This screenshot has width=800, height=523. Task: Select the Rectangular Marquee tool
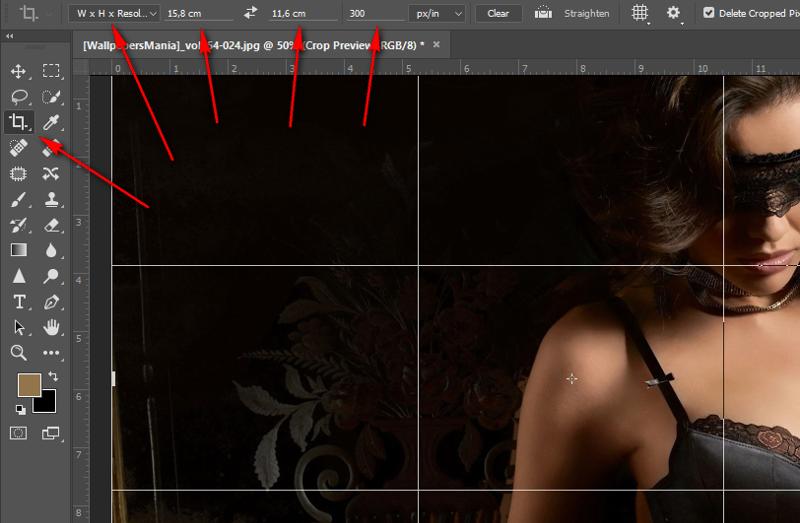coord(51,71)
